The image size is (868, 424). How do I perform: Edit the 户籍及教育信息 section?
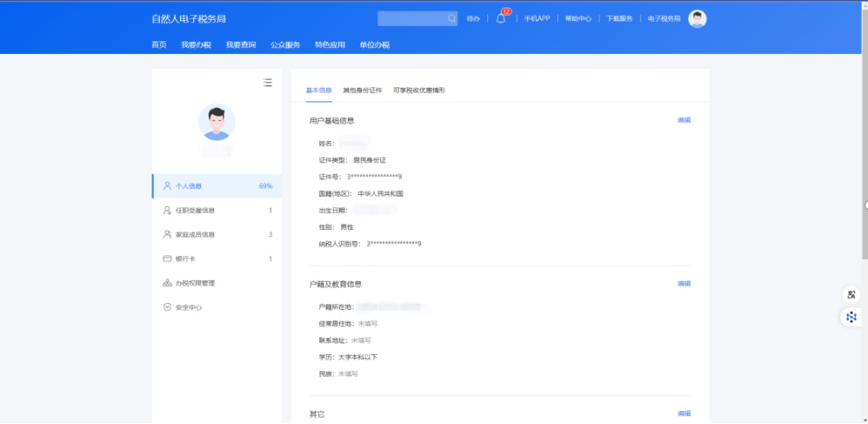point(684,283)
